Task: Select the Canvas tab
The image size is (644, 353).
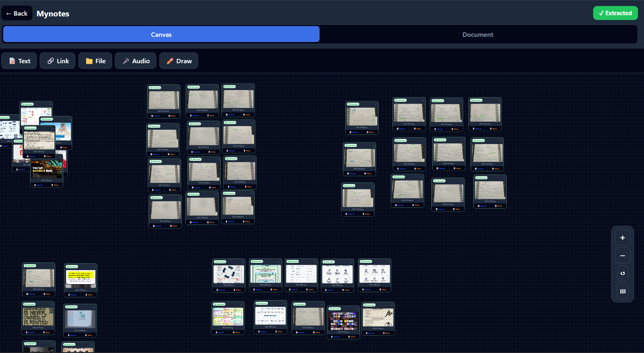Action: [x=161, y=34]
